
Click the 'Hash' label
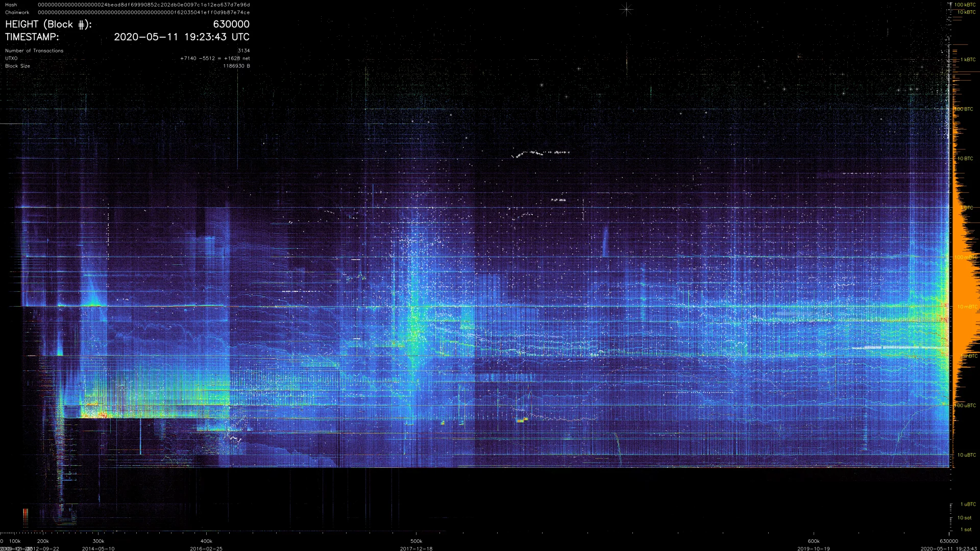[11, 5]
